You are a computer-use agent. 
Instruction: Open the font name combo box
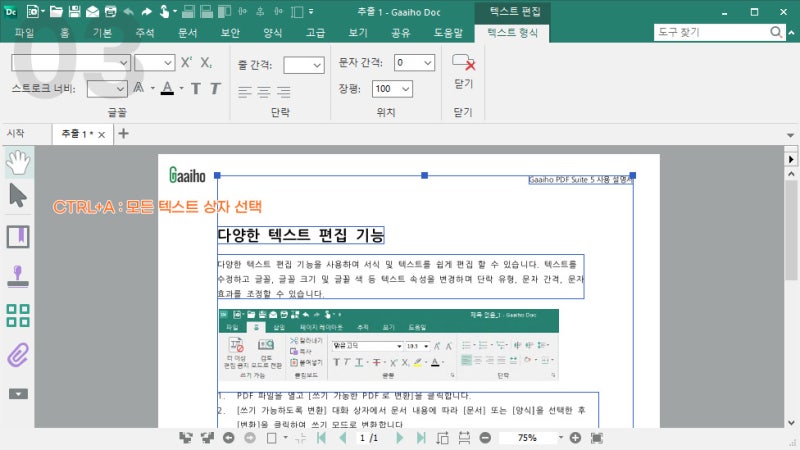[x=71, y=63]
